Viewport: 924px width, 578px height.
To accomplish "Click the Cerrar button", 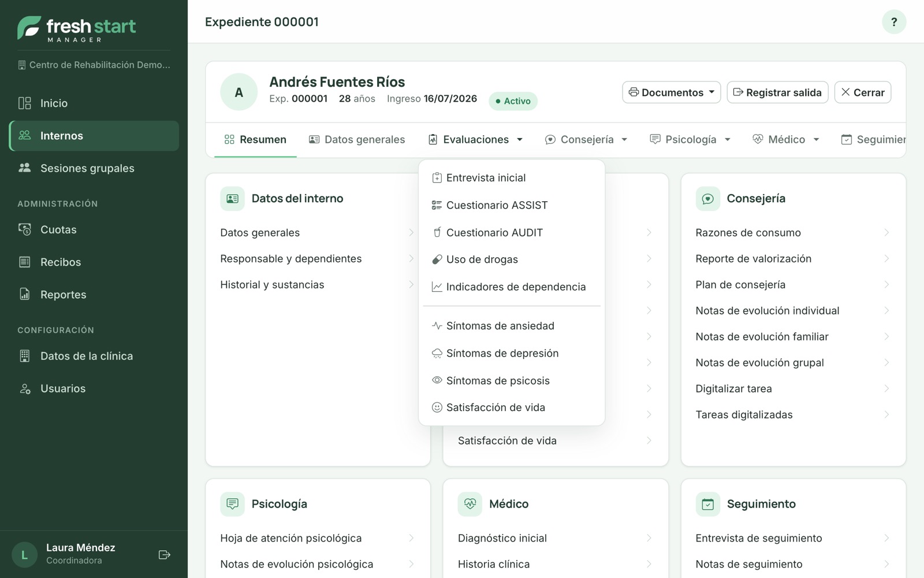I will (x=863, y=92).
